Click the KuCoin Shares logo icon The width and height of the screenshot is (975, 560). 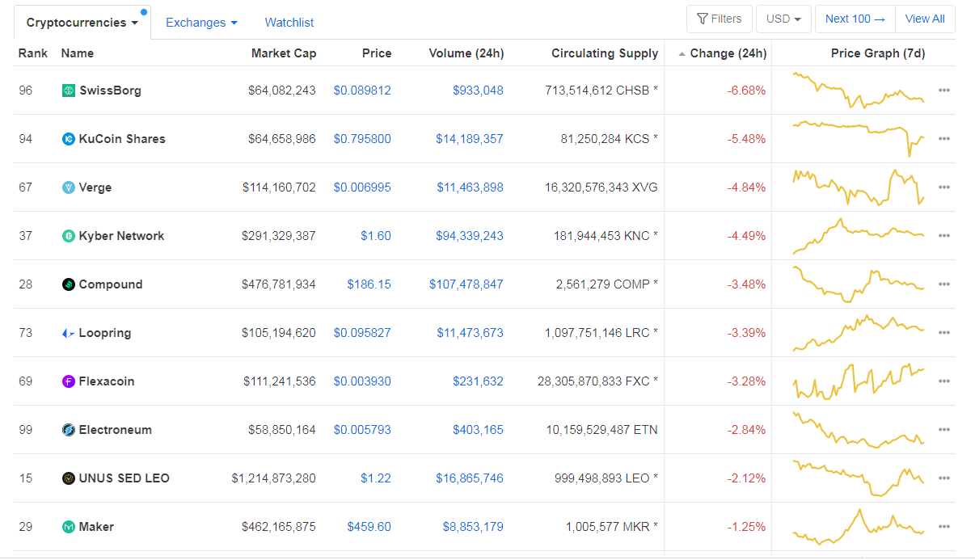point(69,139)
